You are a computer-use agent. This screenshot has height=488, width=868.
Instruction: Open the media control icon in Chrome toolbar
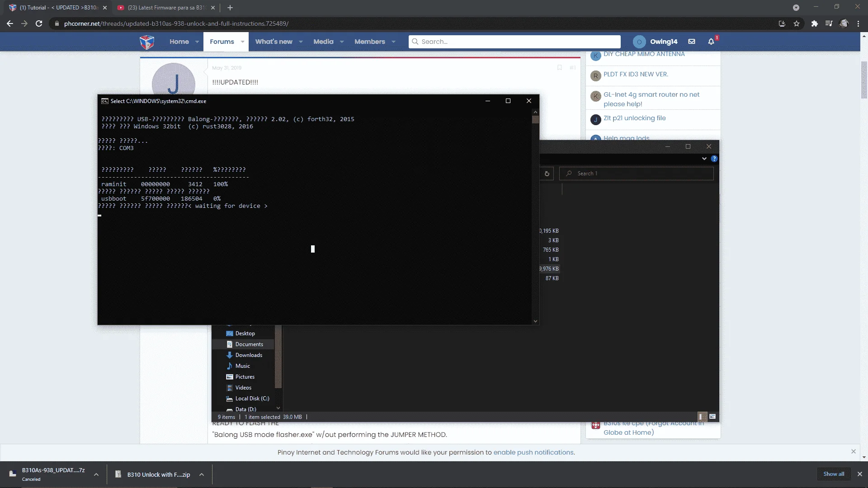[829, 23]
